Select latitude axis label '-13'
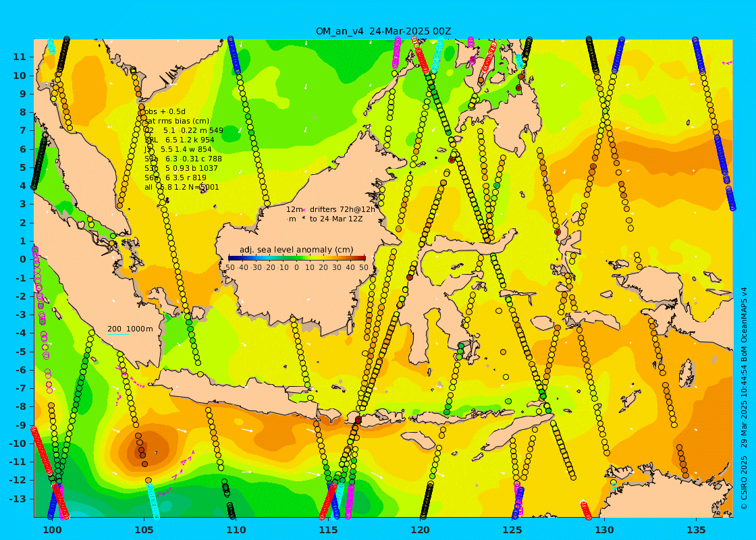 coord(18,499)
